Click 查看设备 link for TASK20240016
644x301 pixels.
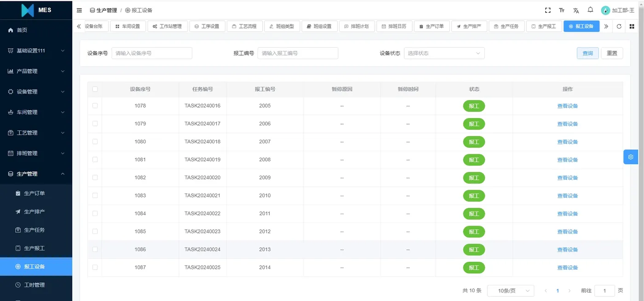tap(567, 106)
